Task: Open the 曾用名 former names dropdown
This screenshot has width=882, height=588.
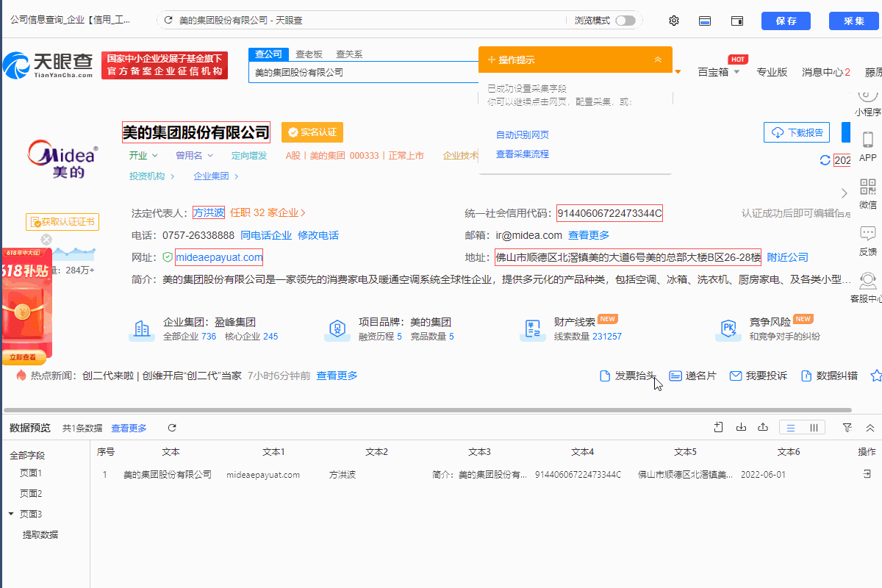Action: point(194,156)
